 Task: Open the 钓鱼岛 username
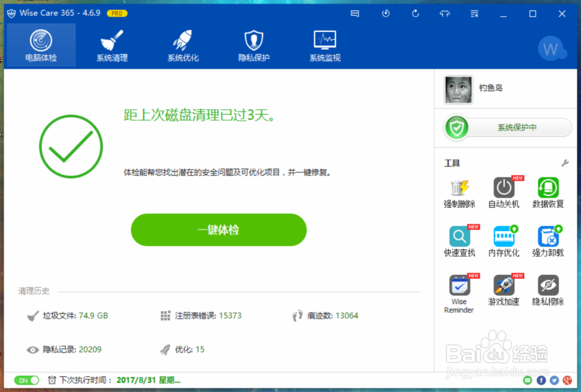point(491,88)
